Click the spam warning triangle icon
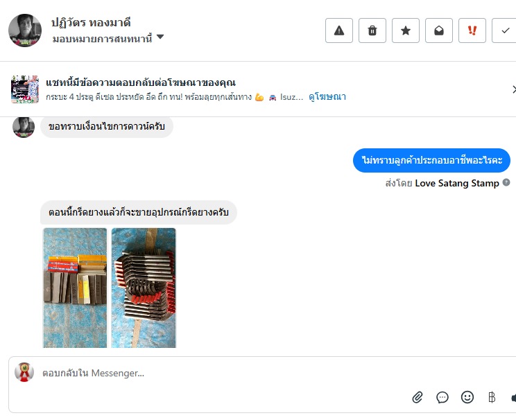This screenshot has width=516, height=420. tap(339, 30)
